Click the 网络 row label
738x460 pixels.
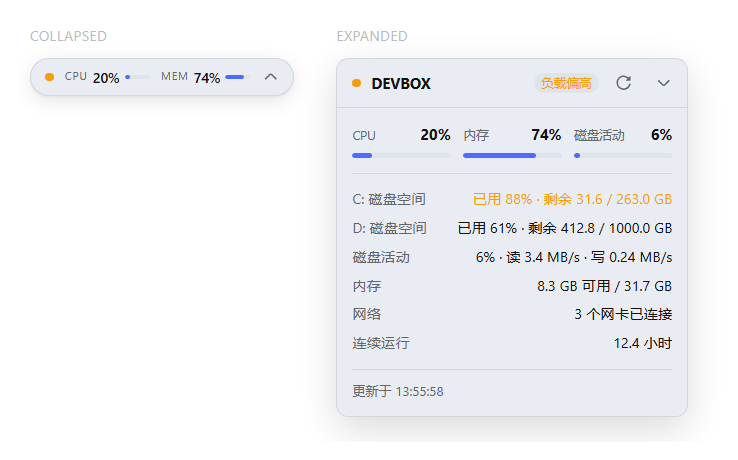pyautogui.click(x=366, y=314)
